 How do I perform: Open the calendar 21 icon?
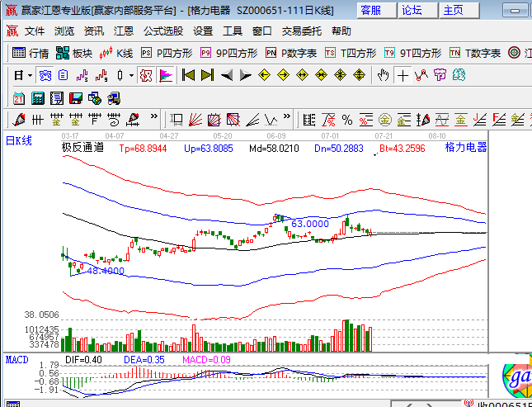(x=19, y=98)
